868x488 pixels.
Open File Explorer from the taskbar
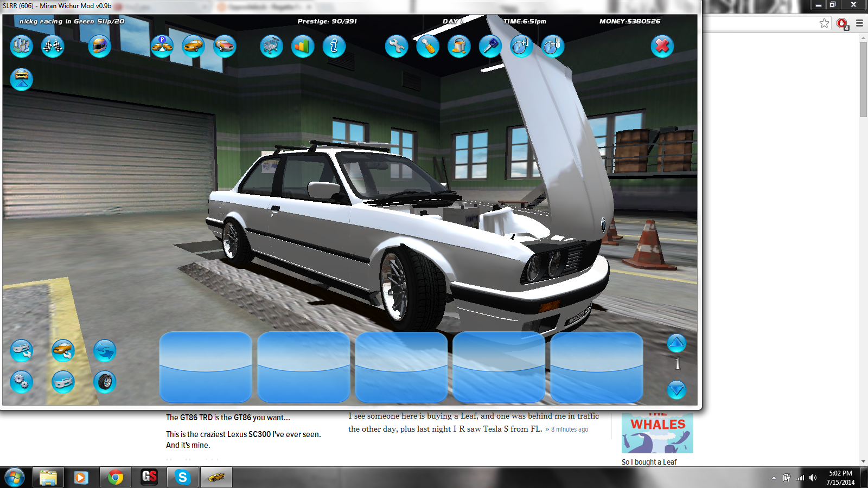(48, 478)
